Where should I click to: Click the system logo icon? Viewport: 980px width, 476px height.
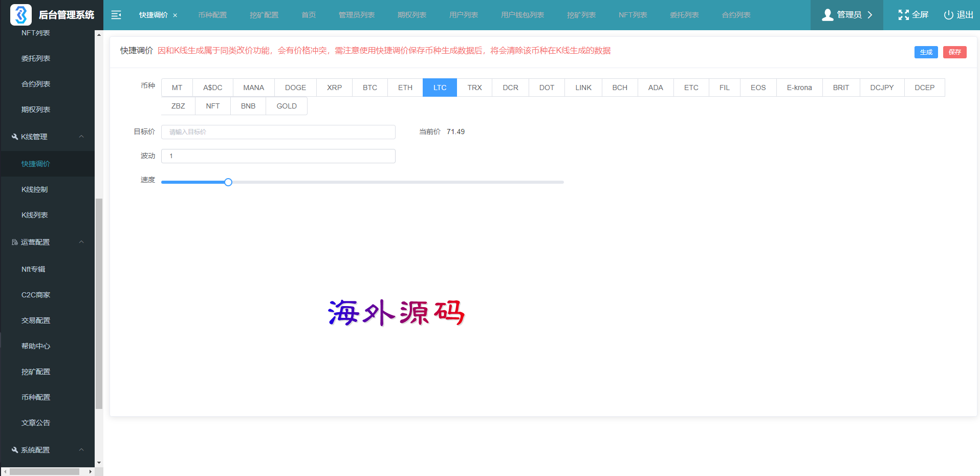(21, 15)
